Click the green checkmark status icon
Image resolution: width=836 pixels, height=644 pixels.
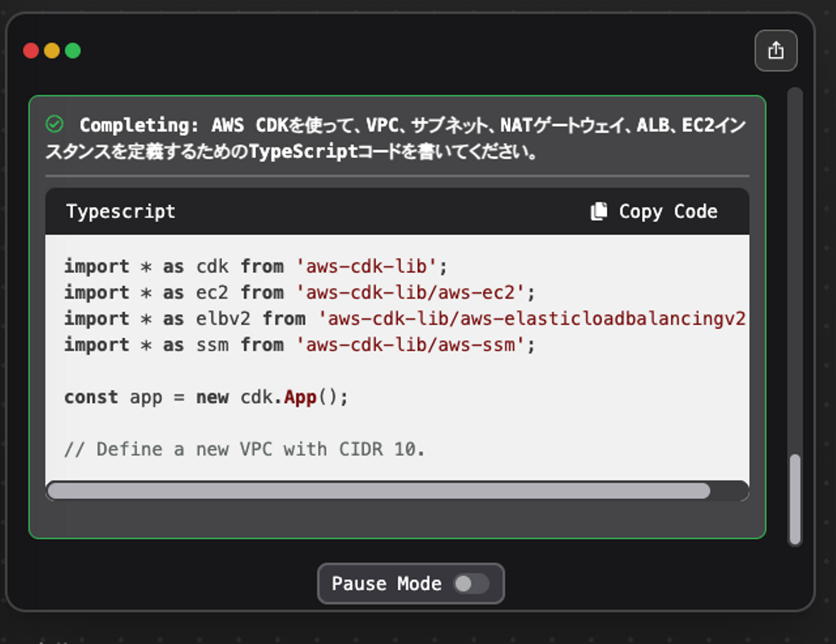coord(55,124)
